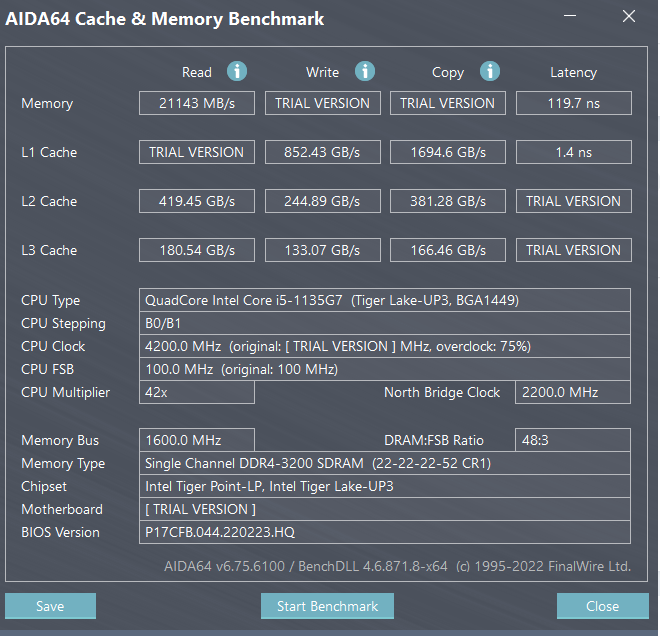Click the Memory Write TRIAL VERSION cell

tap(323, 103)
